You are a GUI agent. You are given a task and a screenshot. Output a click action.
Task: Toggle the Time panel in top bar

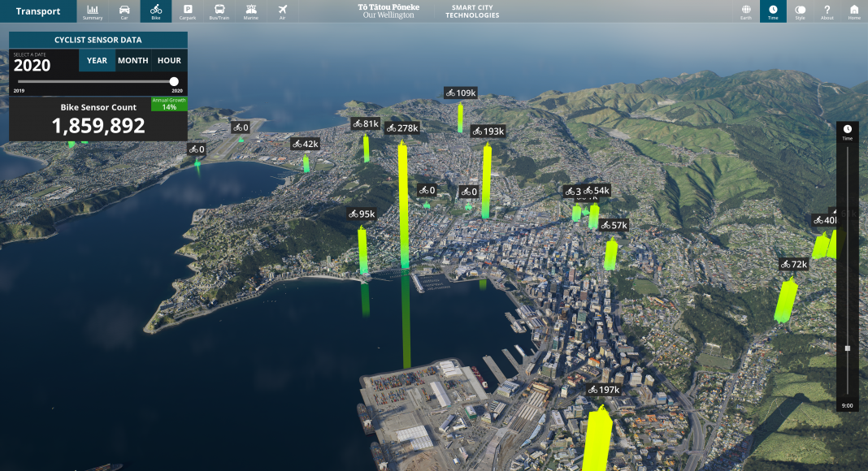click(x=773, y=11)
